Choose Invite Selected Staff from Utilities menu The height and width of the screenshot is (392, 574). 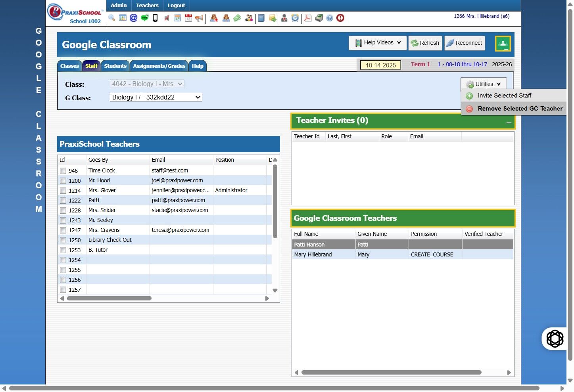click(514, 96)
